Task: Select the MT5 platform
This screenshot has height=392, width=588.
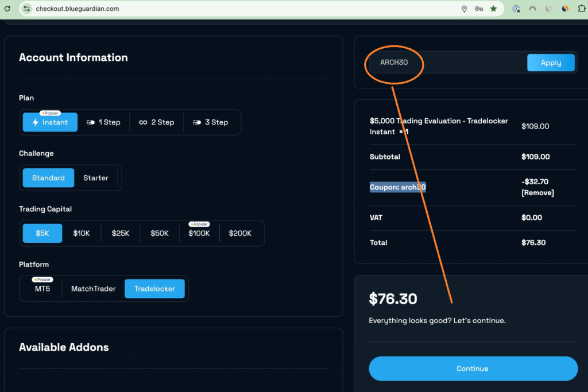Action: click(x=42, y=289)
